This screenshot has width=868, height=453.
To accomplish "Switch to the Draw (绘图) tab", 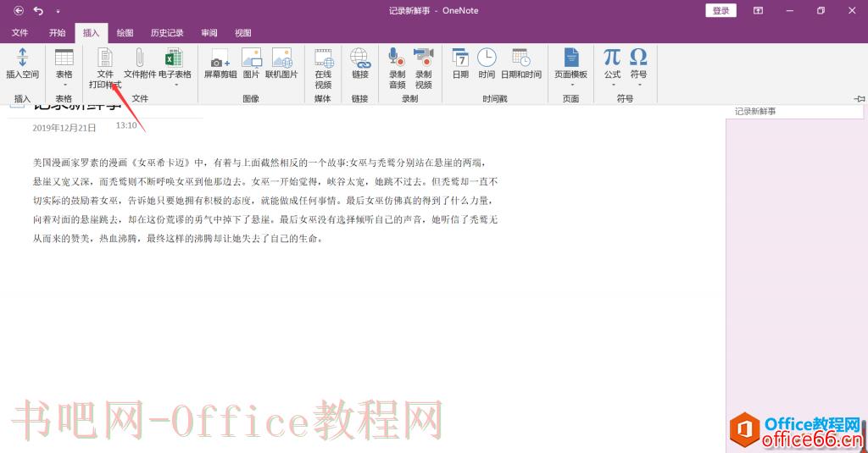I will pyautogui.click(x=125, y=33).
